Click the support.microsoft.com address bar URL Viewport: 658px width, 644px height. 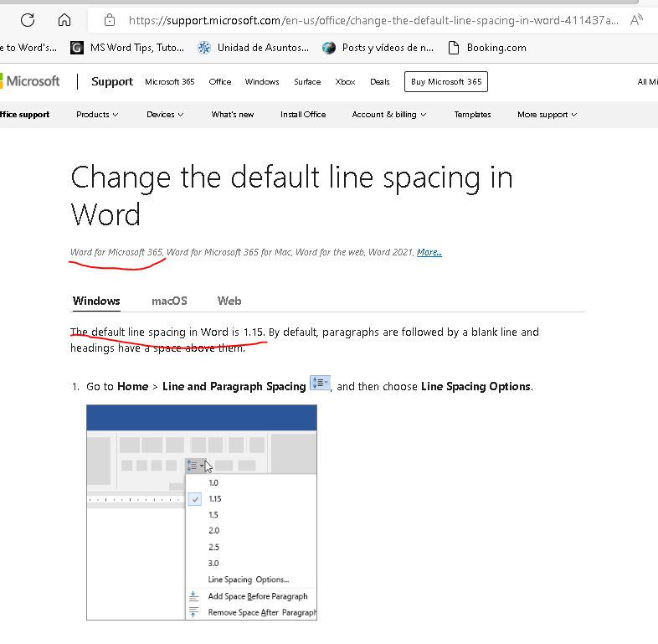373,20
